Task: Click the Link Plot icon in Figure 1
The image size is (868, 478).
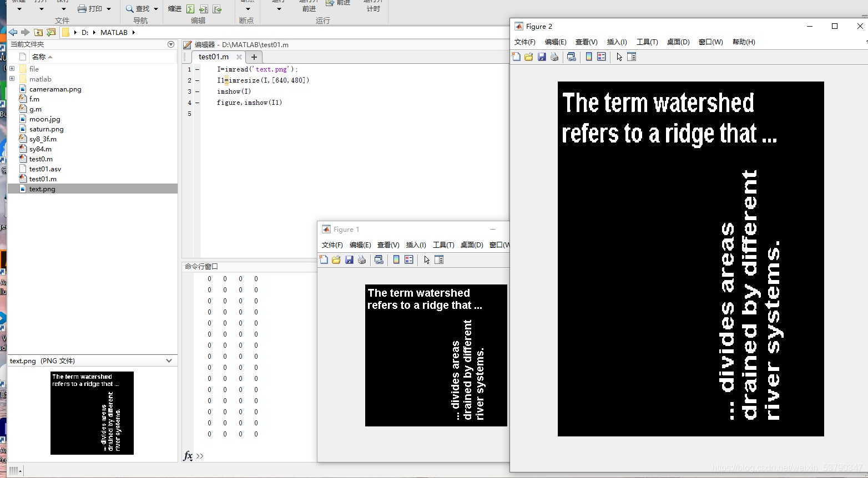Action: coord(379,260)
